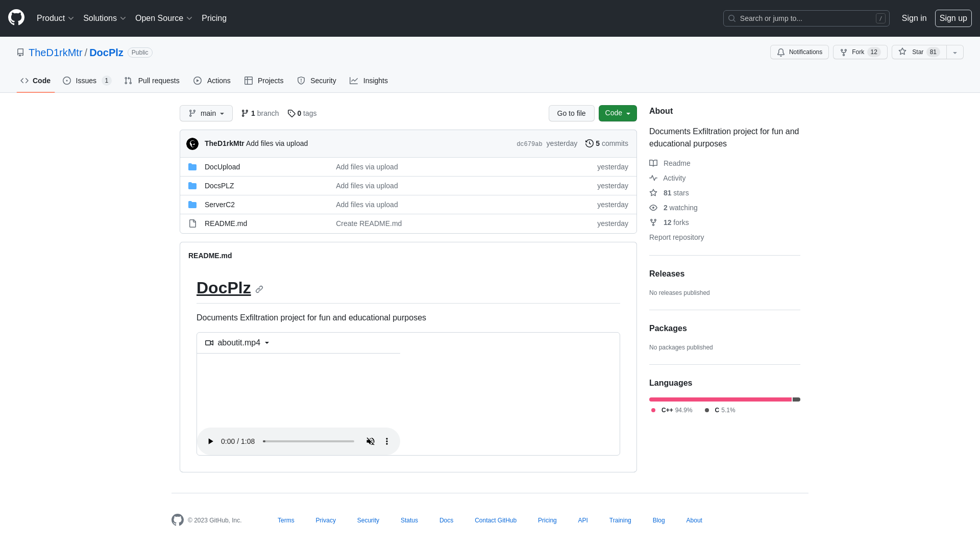The image size is (980, 551).
Task: Star the DocPlz repository
Action: tap(919, 52)
